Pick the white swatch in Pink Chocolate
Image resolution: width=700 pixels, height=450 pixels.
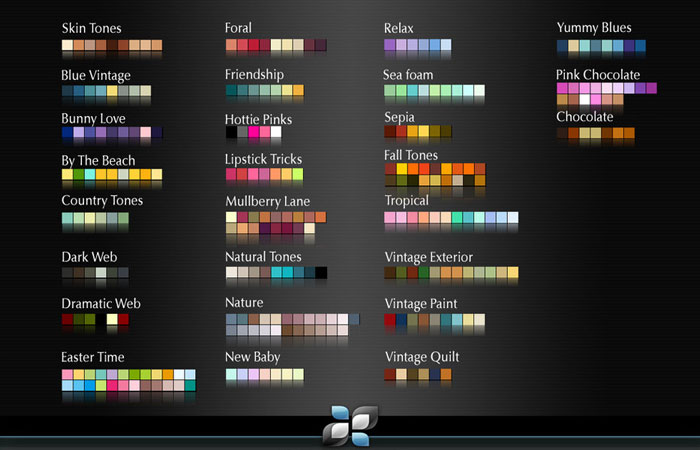click(x=584, y=99)
